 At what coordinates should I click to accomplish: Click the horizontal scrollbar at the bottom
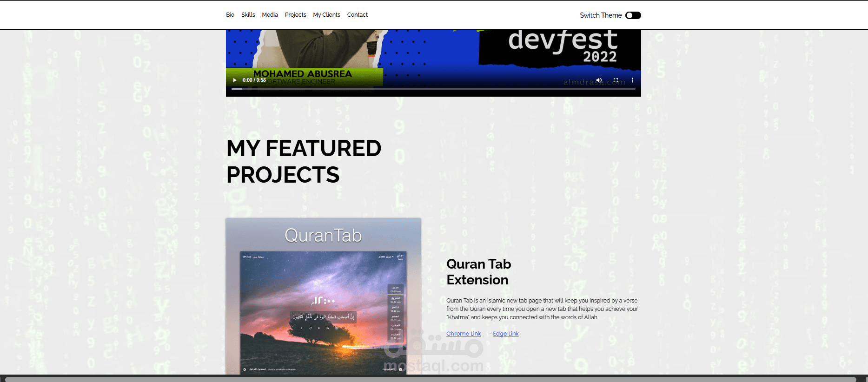click(431, 379)
